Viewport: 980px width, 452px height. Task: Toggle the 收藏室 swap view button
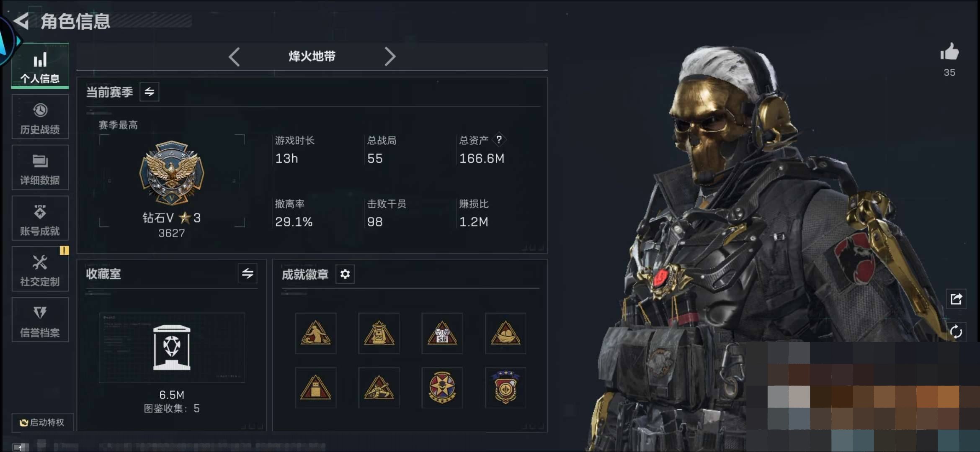click(248, 274)
